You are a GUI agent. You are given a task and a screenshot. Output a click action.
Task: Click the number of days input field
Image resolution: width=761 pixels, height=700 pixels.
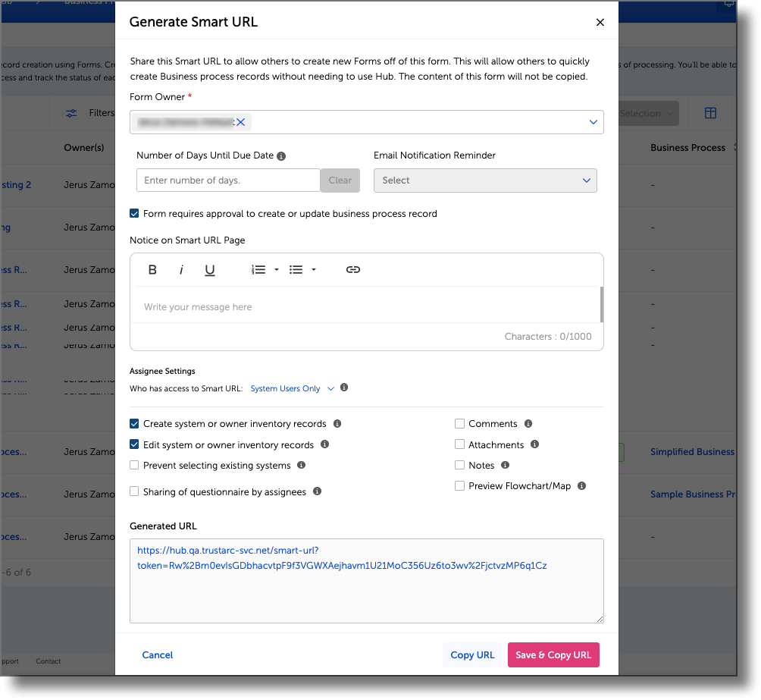tap(227, 180)
